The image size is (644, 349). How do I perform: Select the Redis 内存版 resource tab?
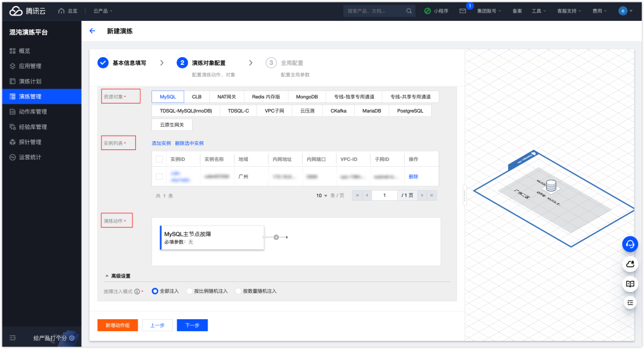[266, 97]
